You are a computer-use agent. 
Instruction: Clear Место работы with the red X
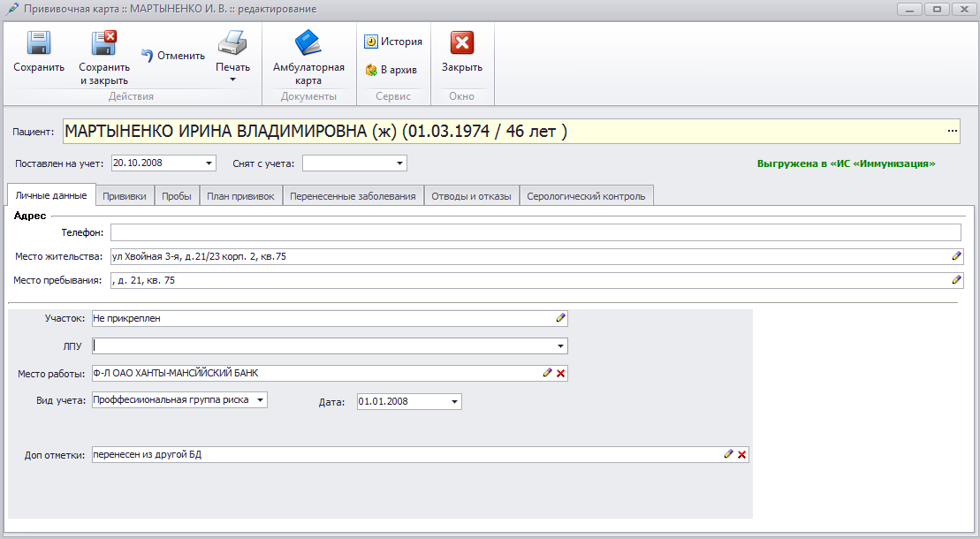point(560,373)
